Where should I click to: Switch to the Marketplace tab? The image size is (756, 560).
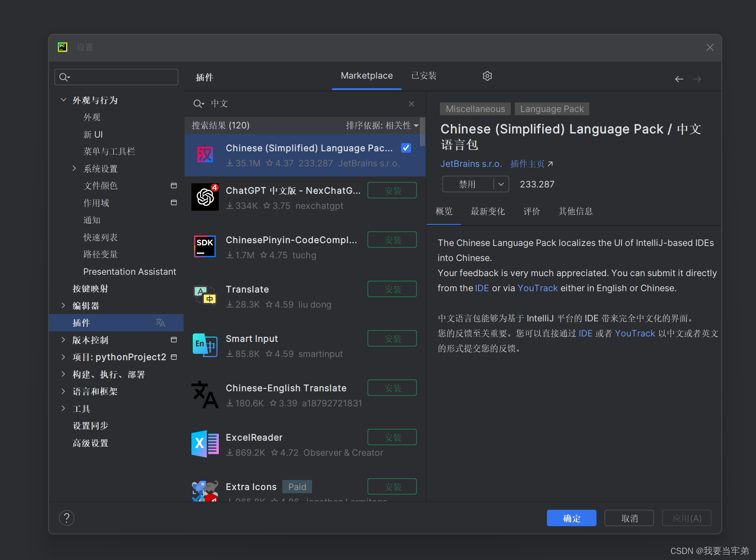click(x=367, y=76)
